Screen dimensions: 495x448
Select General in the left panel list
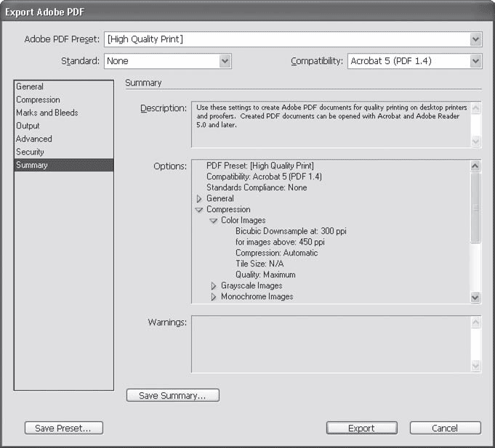tap(30, 86)
